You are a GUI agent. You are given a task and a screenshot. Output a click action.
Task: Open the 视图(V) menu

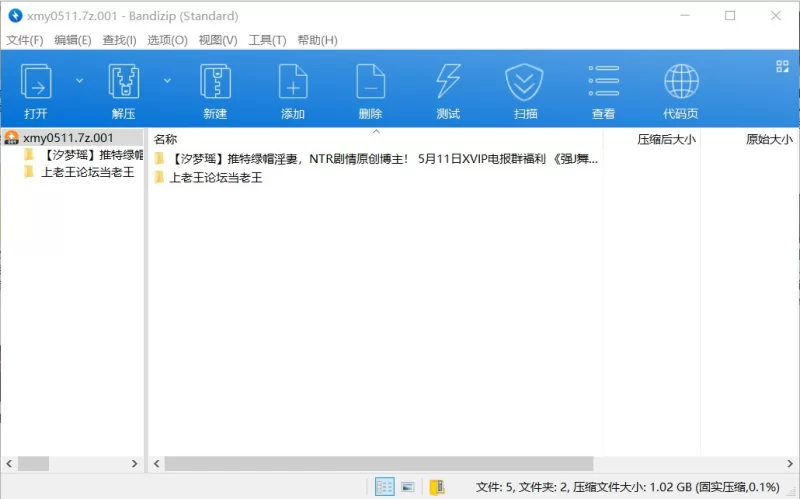[x=218, y=40]
